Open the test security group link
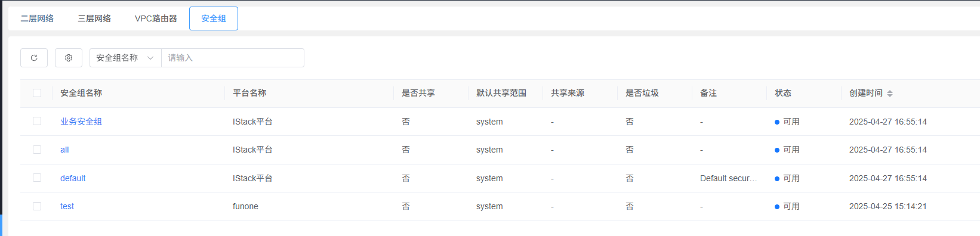Viewport: 980px width, 236px height. tap(67, 206)
